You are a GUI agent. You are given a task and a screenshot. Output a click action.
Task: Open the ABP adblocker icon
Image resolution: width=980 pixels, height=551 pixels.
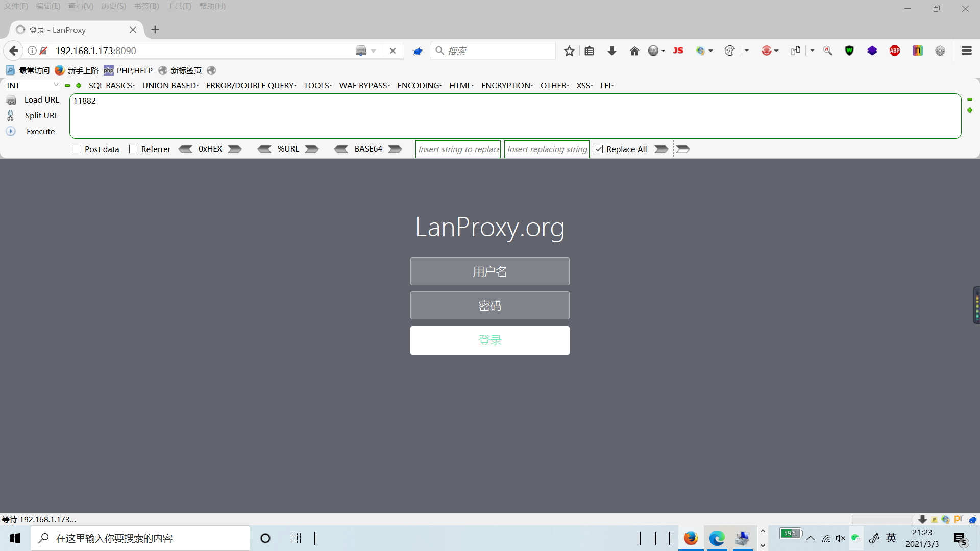[x=895, y=51]
